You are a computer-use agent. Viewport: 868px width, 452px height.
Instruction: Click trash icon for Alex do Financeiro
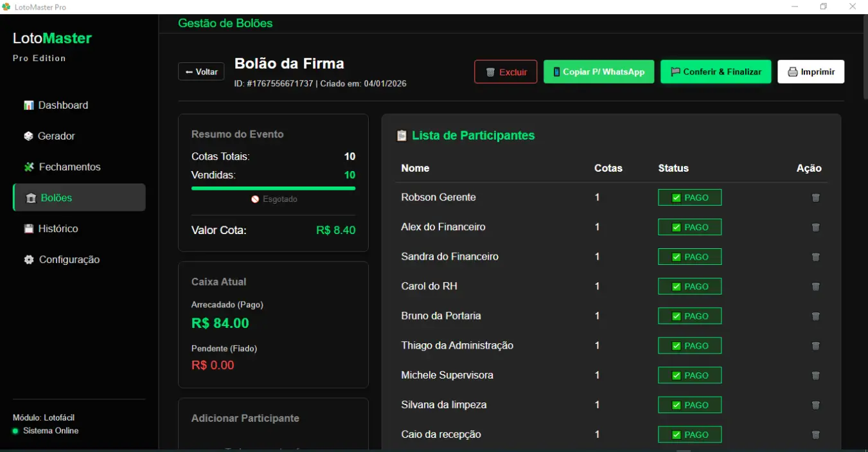[x=815, y=228]
